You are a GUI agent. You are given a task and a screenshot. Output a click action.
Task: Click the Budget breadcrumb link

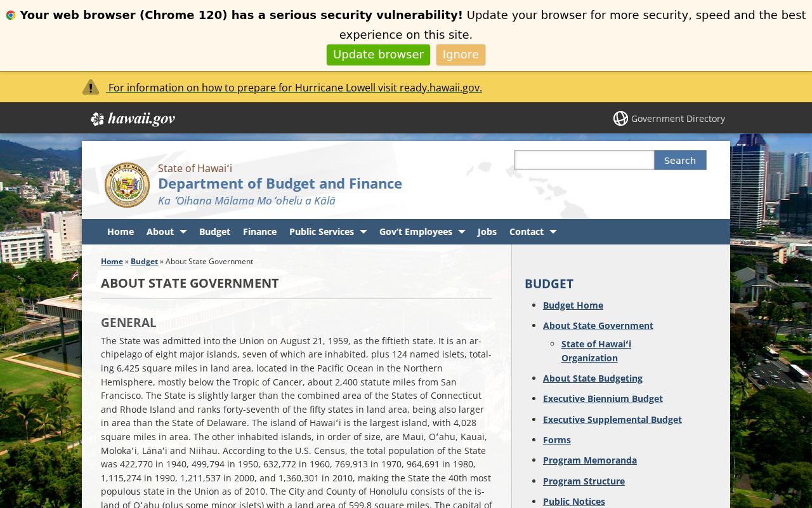(144, 262)
